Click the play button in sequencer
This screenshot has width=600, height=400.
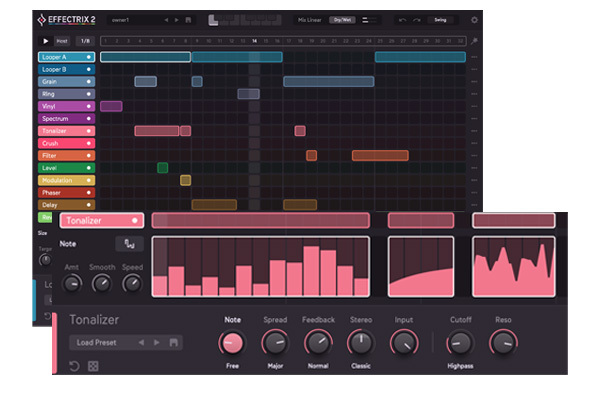[46, 41]
